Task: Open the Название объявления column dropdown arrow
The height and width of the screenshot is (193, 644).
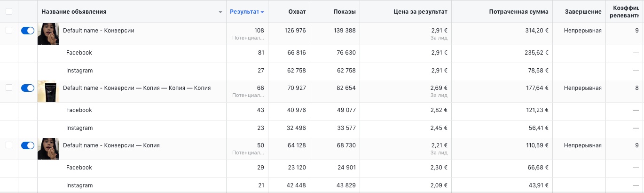Action: [220, 12]
